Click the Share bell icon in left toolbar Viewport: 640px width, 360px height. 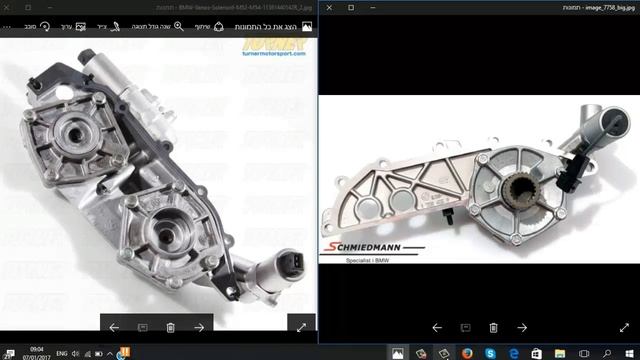(219, 27)
